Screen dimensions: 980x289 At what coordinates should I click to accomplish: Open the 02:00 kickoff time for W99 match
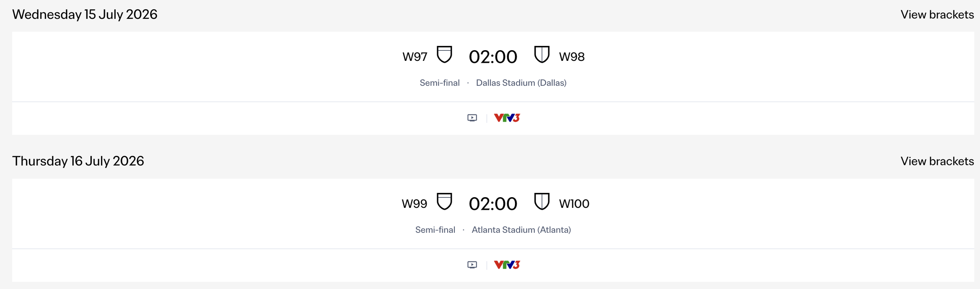(493, 204)
